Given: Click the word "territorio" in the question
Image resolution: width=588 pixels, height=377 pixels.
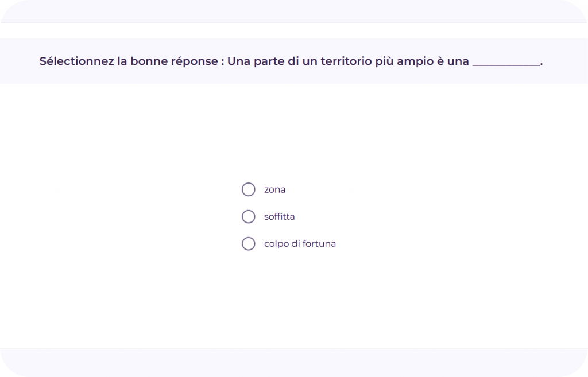Looking at the screenshot, I should (345, 61).
